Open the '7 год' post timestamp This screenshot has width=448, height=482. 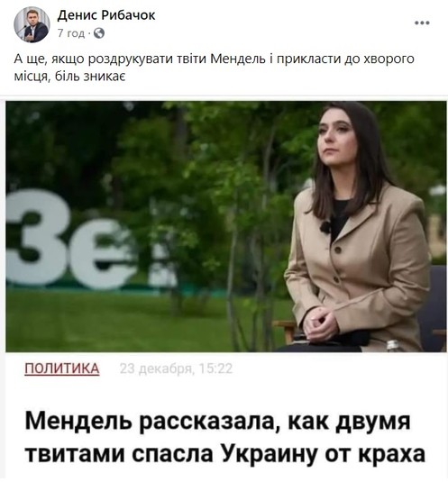pyautogui.click(x=70, y=33)
